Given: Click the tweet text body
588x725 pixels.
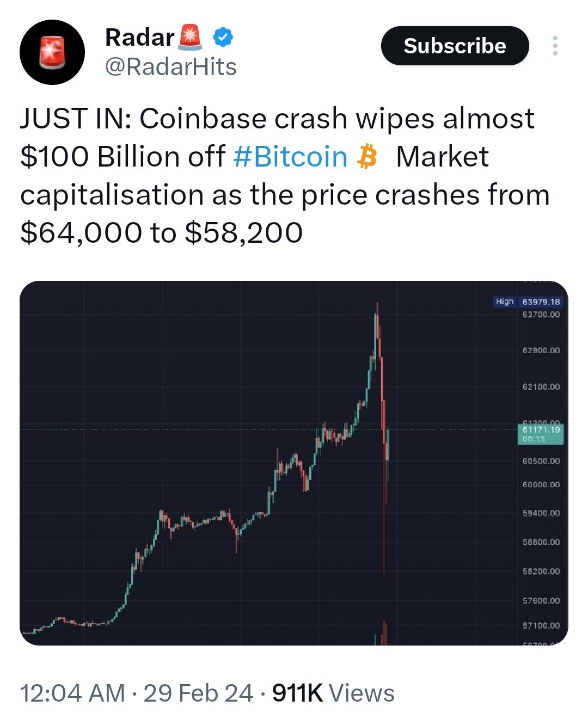Looking at the screenshot, I should [285, 176].
